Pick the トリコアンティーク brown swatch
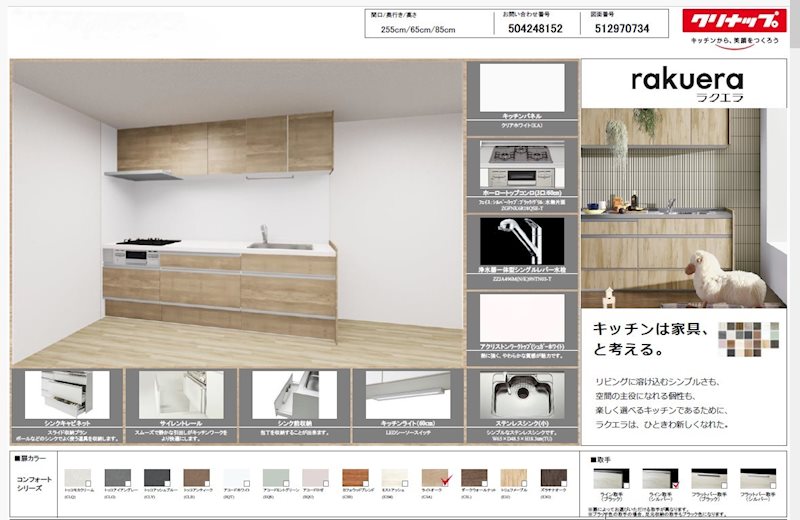The width and height of the screenshot is (800, 520). tap(196, 478)
